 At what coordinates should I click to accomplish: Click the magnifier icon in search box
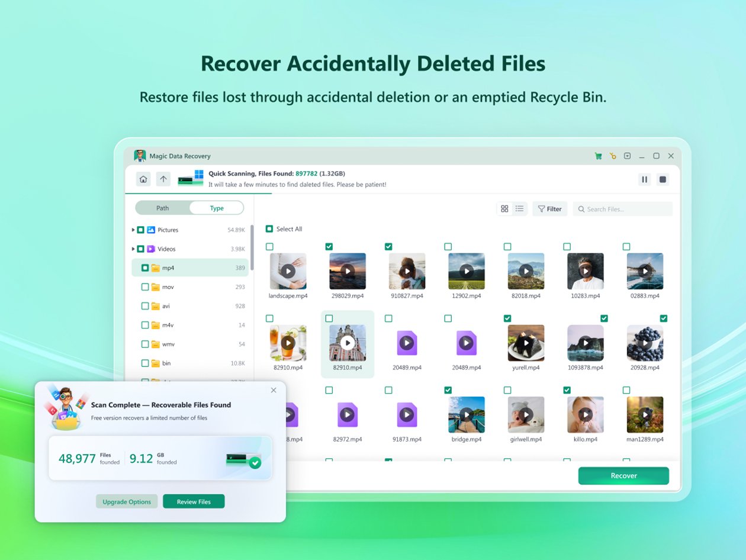coord(581,209)
